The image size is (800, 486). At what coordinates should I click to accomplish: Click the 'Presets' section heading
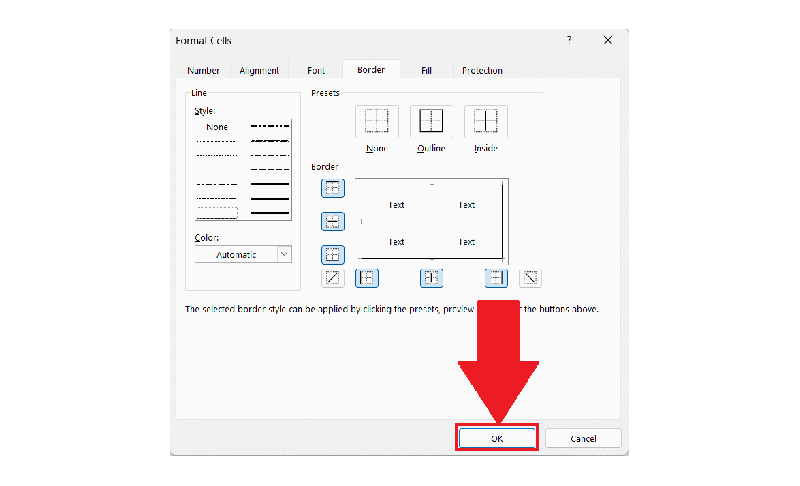point(325,93)
